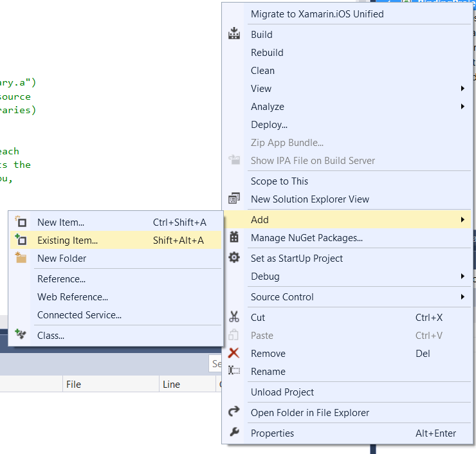Click the Rename icon
Image resolution: width=476 pixels, height=454 pixels.
[233, 370]
